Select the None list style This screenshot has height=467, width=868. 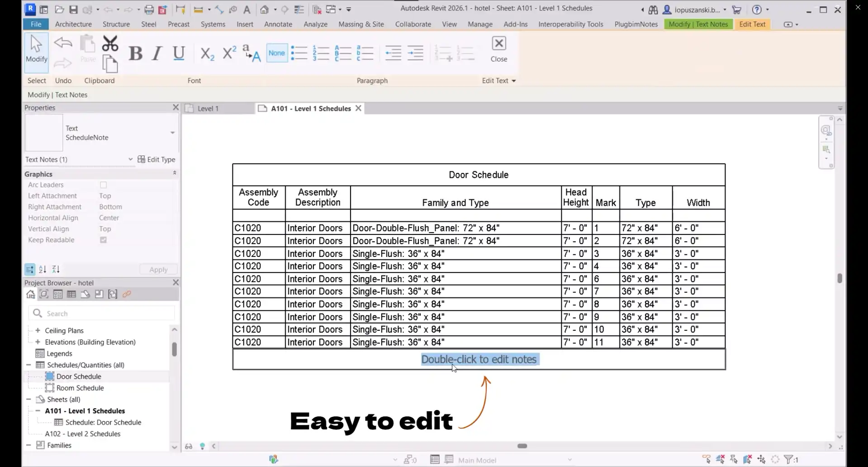click(x=277, y=53)
